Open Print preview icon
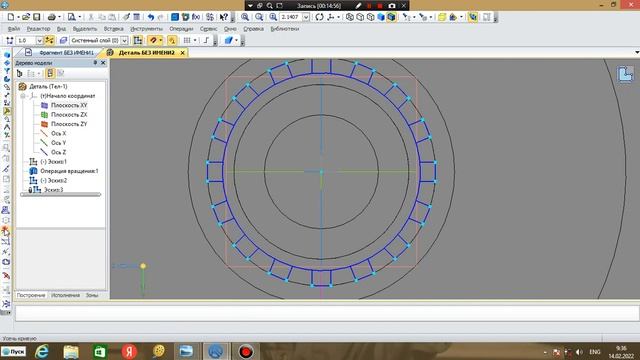Viewport: 640px width, 360px height. [71, 17]
